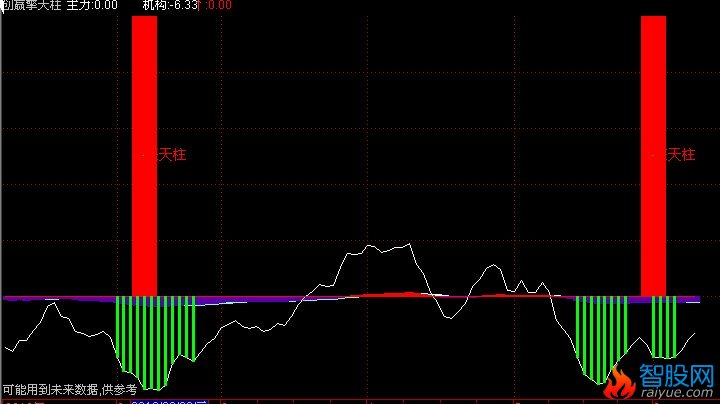
Task: Click the red :0.00 value label
Action: pyautogui.click(x=217, y=5)
